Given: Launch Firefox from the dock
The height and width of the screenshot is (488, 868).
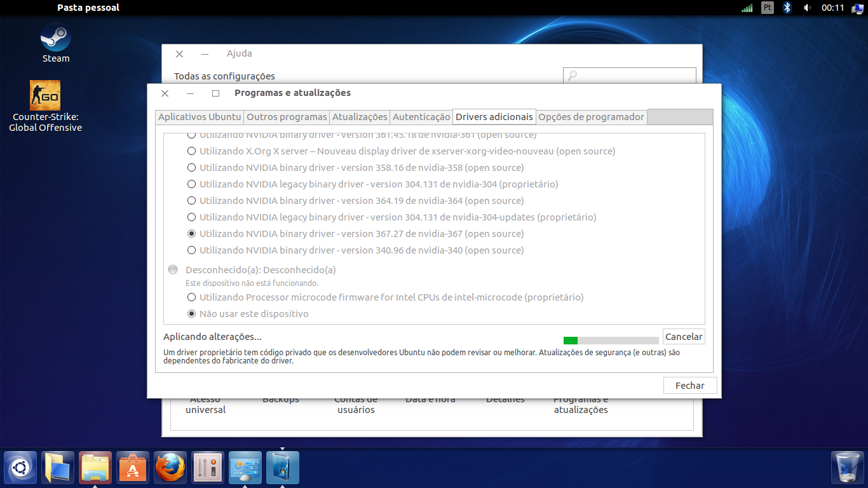Looking at the screenshot, I should [x=170, y=468].
